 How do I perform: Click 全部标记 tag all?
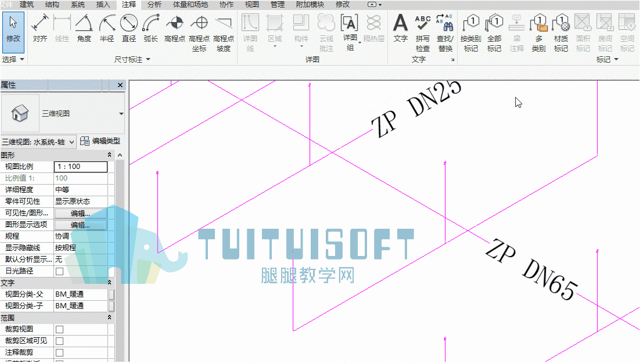pos(494,33)
